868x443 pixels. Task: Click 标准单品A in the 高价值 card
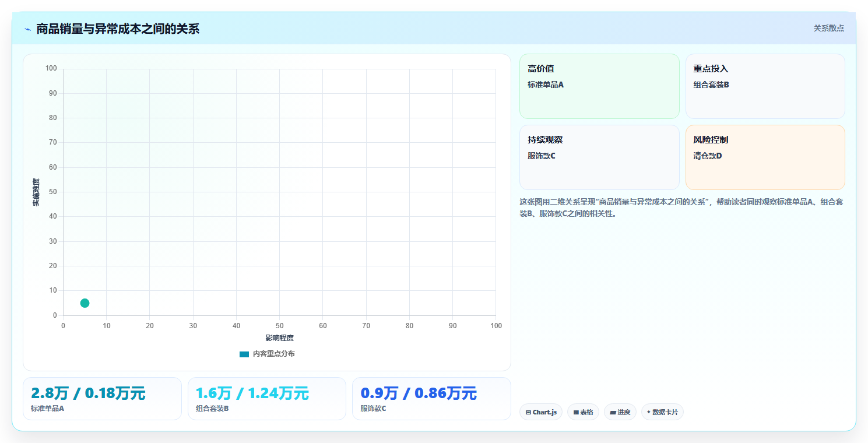[x=546, y=85]
